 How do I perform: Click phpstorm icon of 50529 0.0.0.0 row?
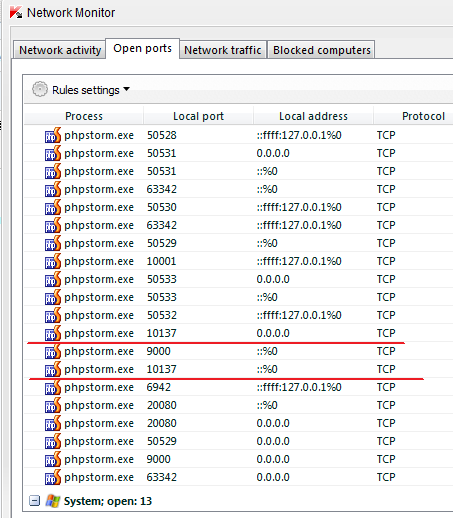pyautogui.click(x=53, y=441)
